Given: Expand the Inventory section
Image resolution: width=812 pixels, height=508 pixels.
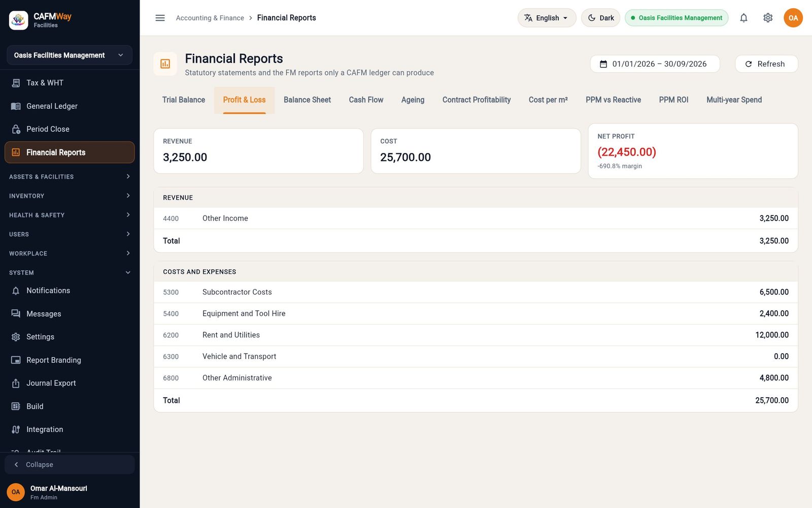Looking at the screenshot, I should click(70, 196).
